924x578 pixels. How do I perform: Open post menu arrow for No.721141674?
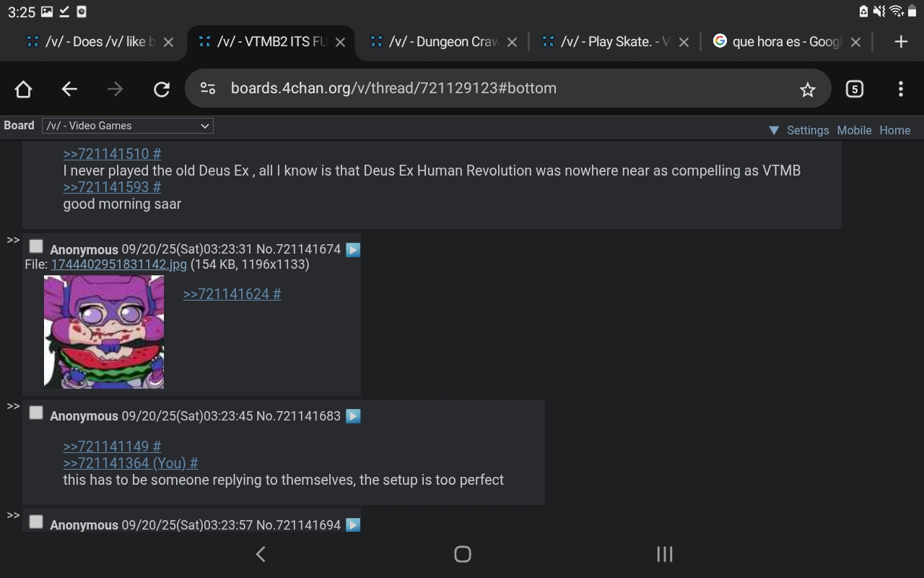point(353,249)
